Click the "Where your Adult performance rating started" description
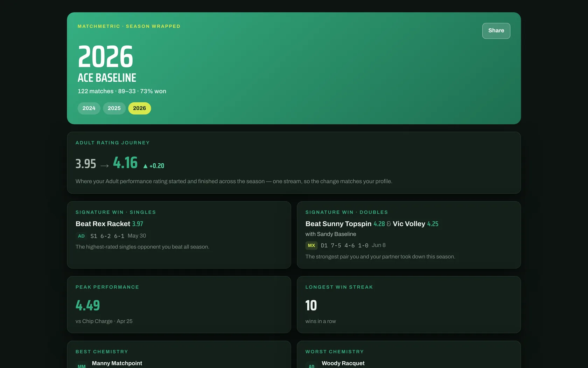The width and height of the screenshot is (588, 368). coord(234,182)
